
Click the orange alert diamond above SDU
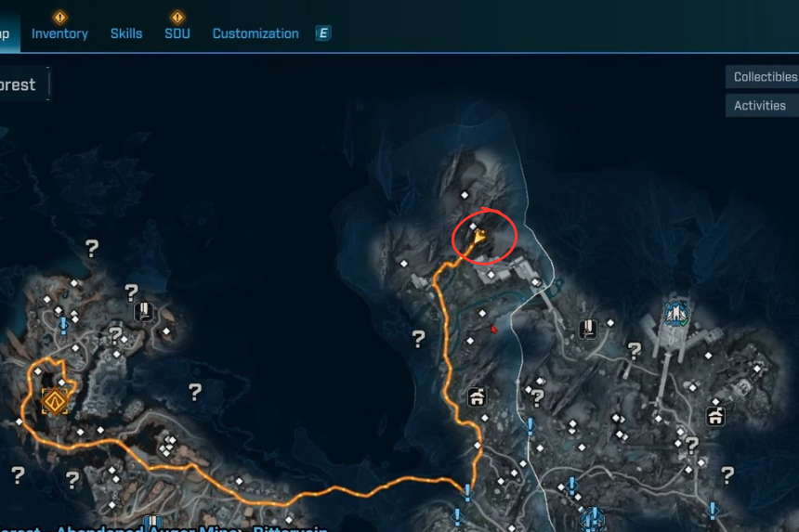click(x=177, y=18)
